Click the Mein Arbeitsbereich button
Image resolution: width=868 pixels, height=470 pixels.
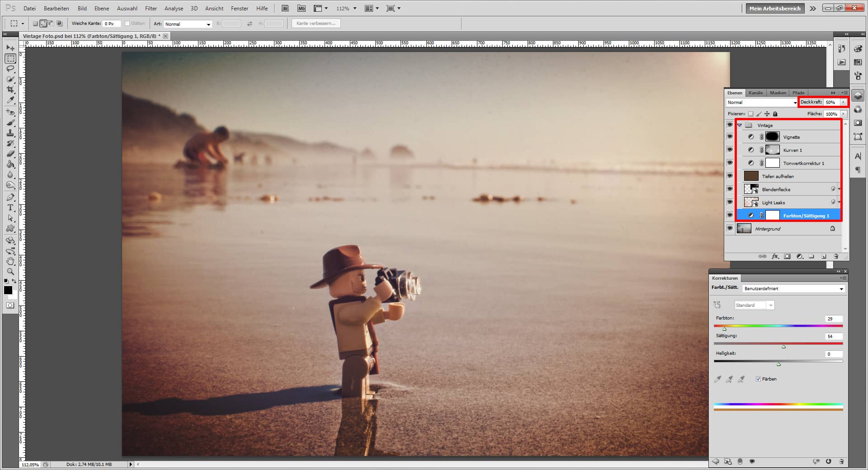[x=774, y=8]
